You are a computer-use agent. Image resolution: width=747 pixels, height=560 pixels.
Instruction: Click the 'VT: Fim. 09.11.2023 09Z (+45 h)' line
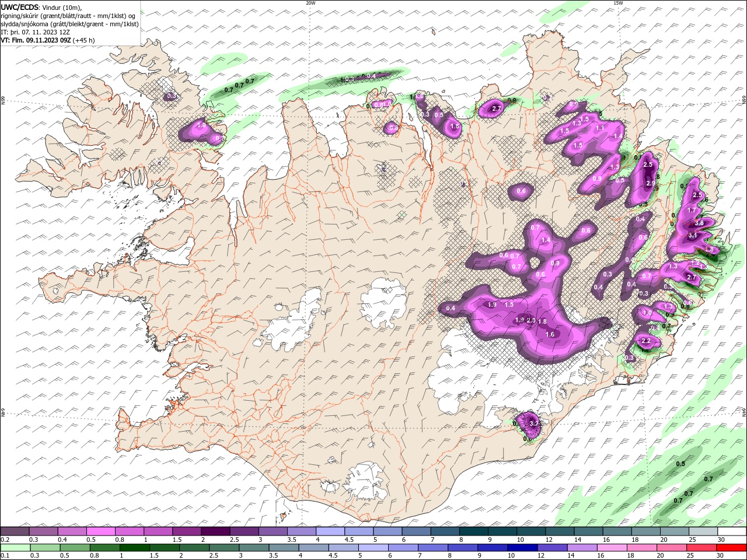coord(48,40)
